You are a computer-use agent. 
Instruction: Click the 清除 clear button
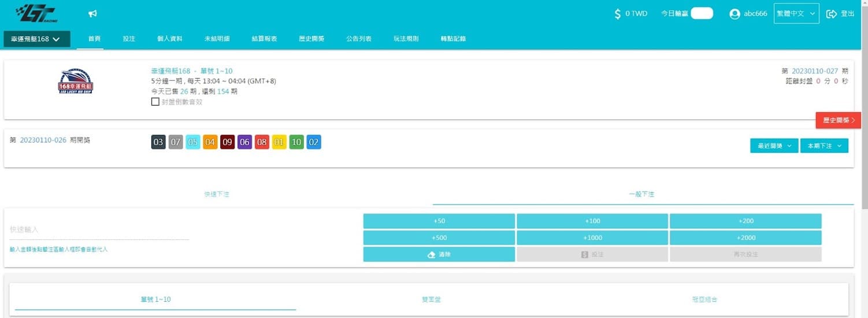click(x=439, y=254)
